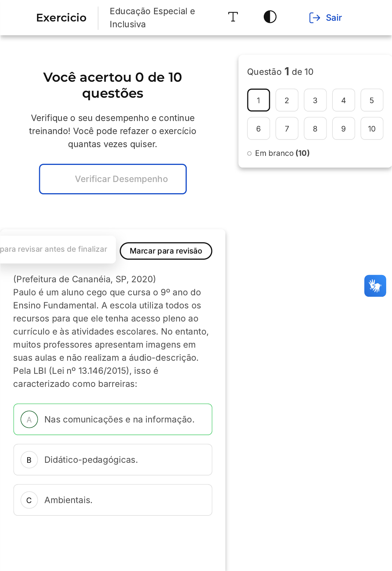Click the Verificar Desempenho button

113,179
